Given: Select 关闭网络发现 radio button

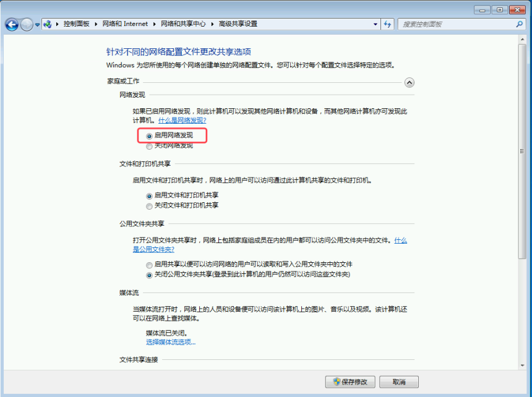Looking at the screenshot, I should pyautogui.click(x=149, y=146).
